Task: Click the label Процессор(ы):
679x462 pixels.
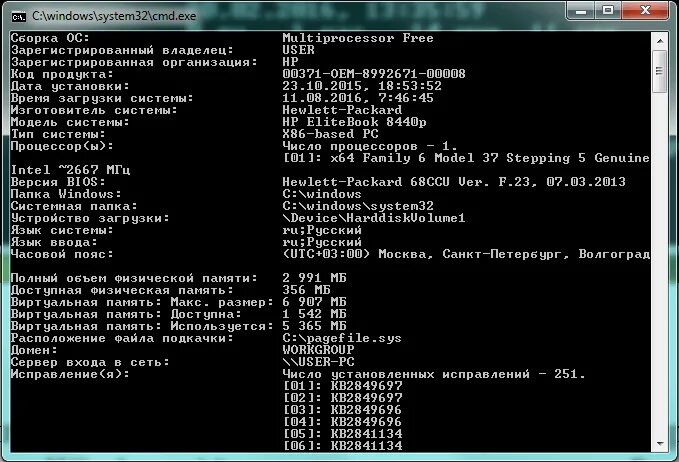Action: (x=62, y=146)
